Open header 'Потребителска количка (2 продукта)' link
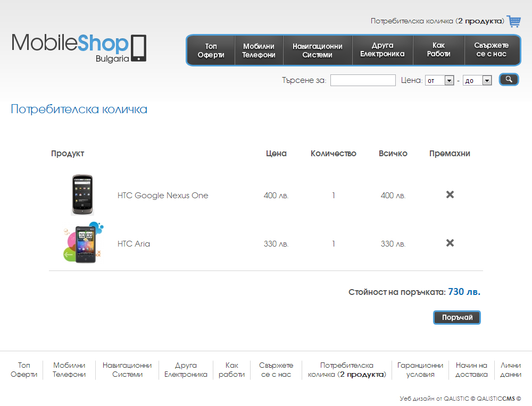Screen dimensions: 532x406 437,21
